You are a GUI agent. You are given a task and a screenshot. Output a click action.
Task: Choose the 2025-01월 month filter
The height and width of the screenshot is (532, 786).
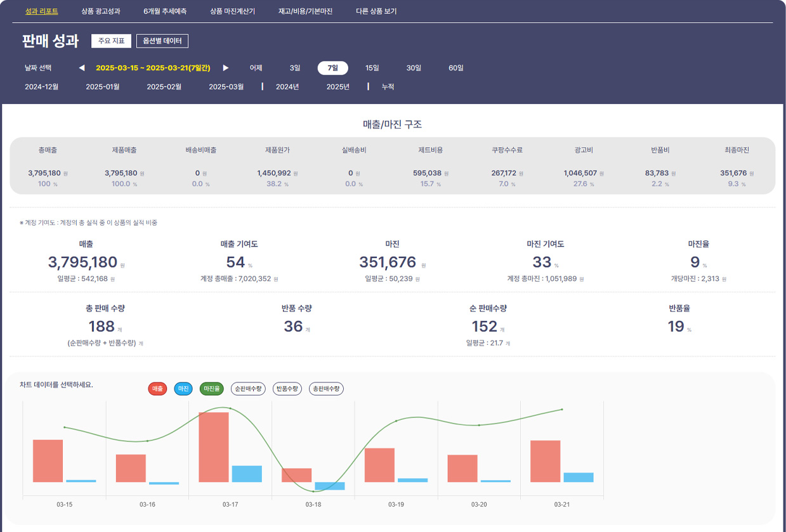tap(103, 87)
